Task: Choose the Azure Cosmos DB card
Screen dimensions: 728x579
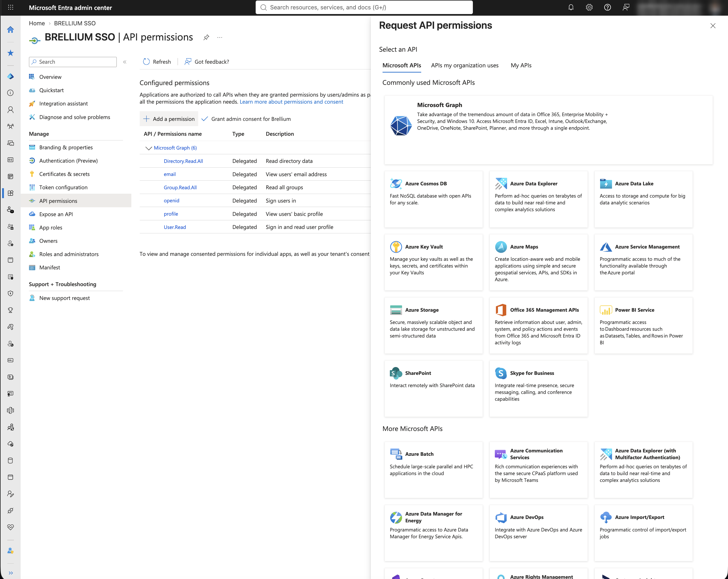Action: pos(433,199)
